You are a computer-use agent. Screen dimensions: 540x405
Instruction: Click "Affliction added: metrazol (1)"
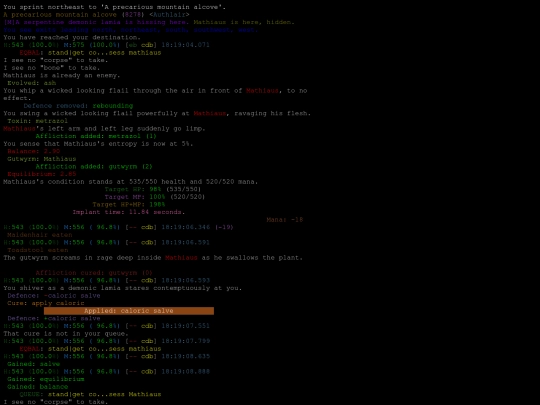(96, 136)
